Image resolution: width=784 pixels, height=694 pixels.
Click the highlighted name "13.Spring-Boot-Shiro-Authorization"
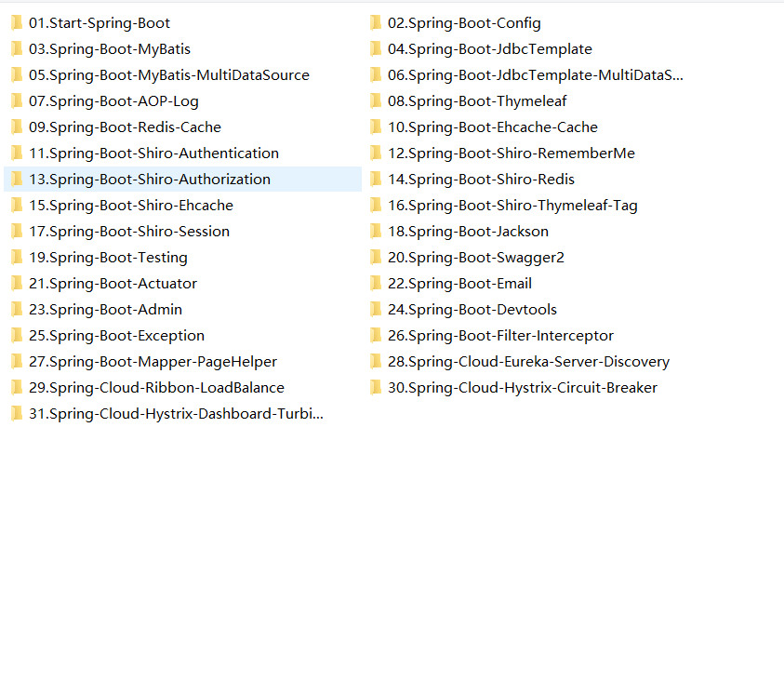(150, 180)
